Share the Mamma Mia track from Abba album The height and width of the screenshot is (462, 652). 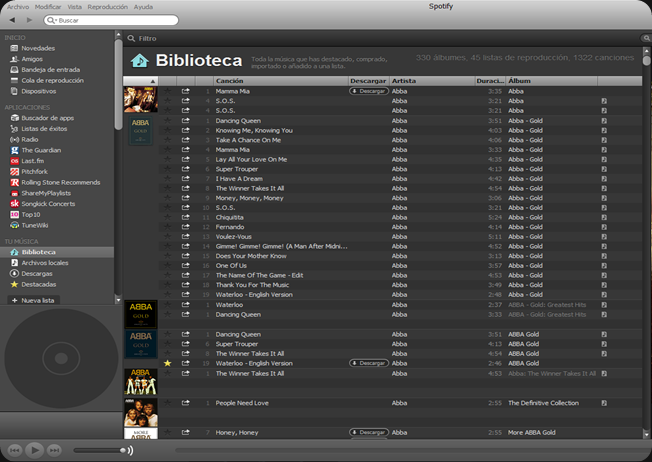click(x=185, y=91)
